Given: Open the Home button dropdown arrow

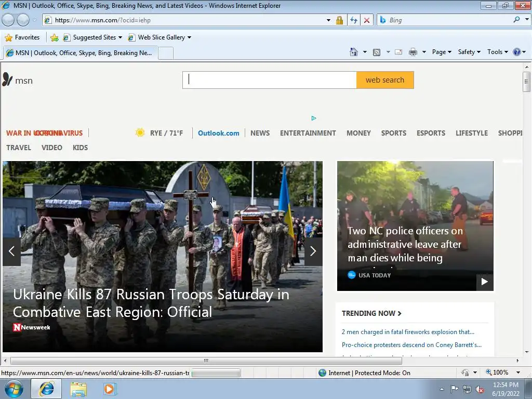Looking at the screenshot, I should click(365, 52).
